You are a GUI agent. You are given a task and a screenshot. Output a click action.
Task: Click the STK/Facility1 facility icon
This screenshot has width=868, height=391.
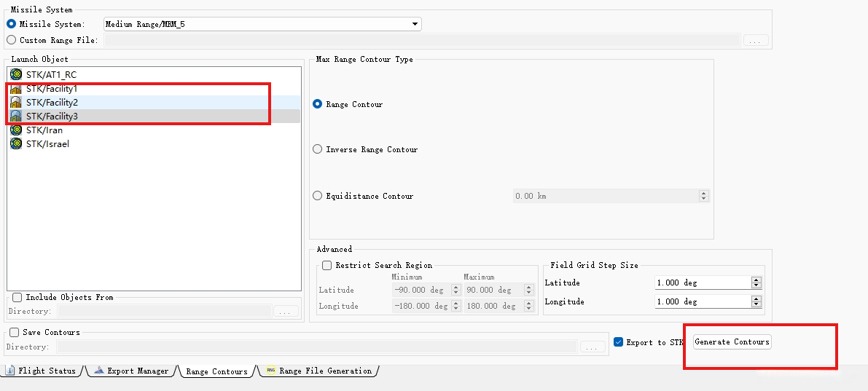tap(16, 89)
